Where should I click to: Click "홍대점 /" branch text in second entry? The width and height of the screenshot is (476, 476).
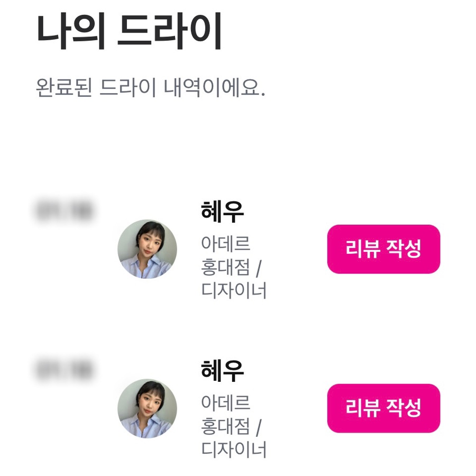(231, 426)
